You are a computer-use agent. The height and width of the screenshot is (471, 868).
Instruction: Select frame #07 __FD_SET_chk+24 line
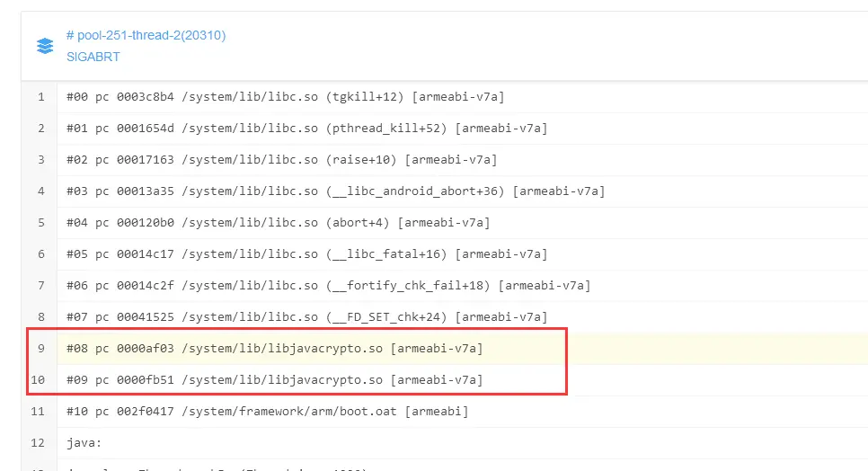[x=306, y=317]
